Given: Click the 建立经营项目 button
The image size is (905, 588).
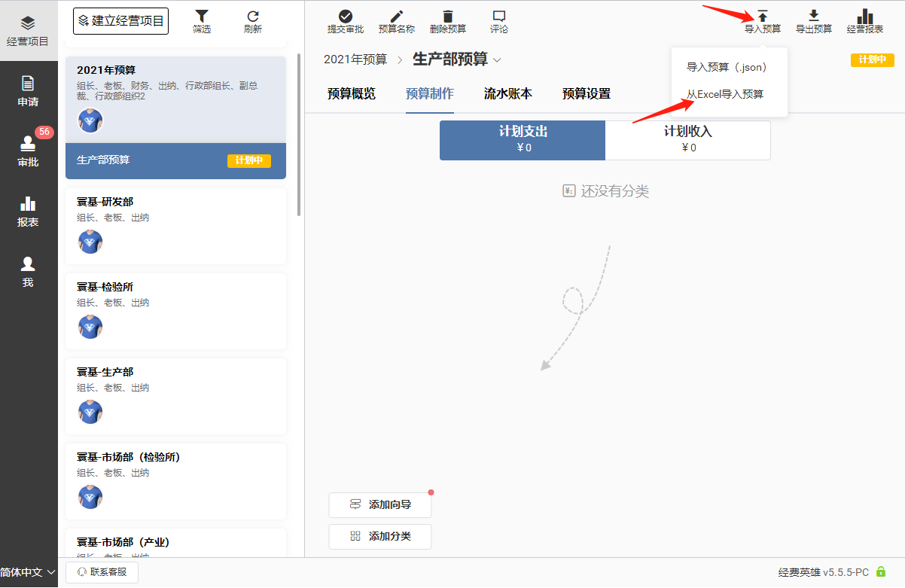Looking at the screenshot, I should (x=120, y=21).
